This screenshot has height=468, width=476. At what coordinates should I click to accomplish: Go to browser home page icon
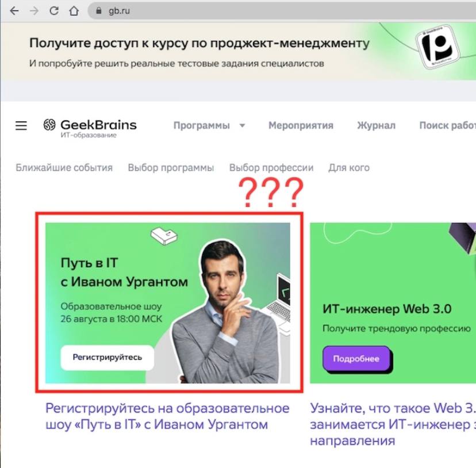pos(74,11)
